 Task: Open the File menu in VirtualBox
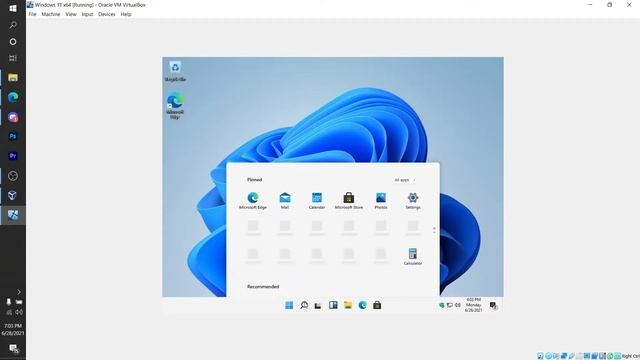click(x=32, y=14)
